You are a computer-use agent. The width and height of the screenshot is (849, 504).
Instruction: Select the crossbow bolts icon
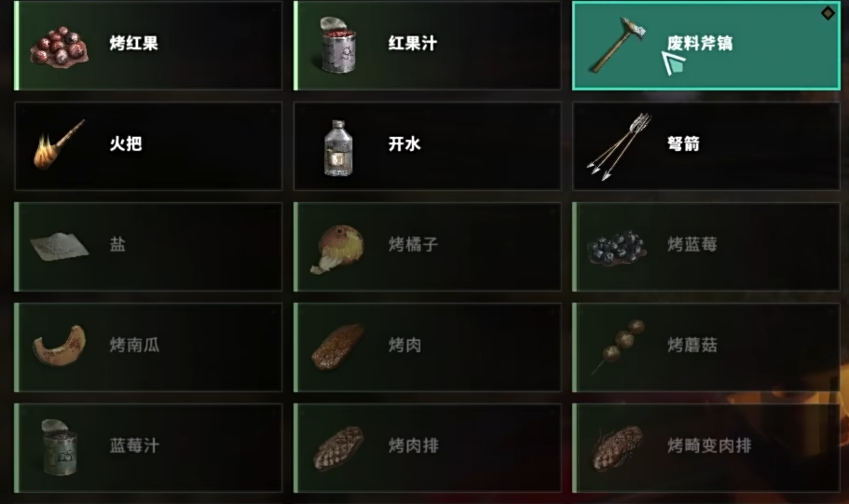pyautogui.click(x=620, y=146)
